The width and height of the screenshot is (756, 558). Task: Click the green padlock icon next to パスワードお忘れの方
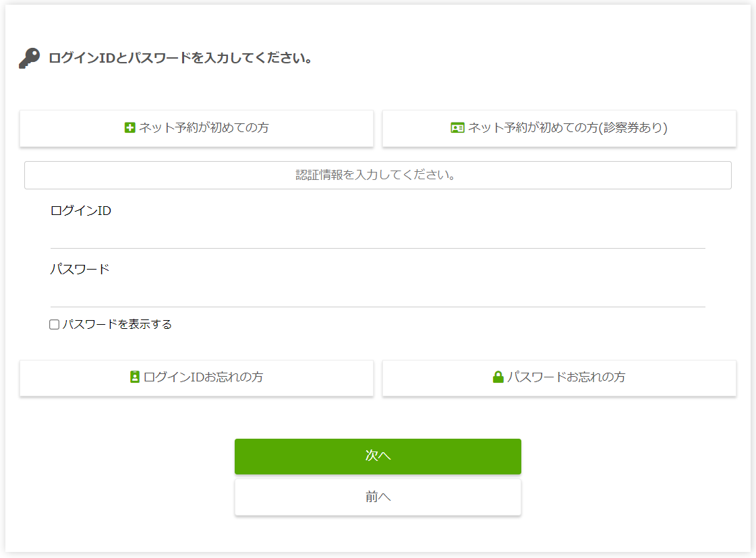pos(498,377)
